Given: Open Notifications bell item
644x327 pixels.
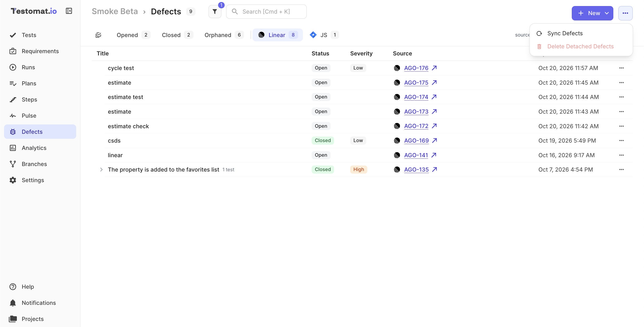Looking at the screenshot, I should [40, 303].
